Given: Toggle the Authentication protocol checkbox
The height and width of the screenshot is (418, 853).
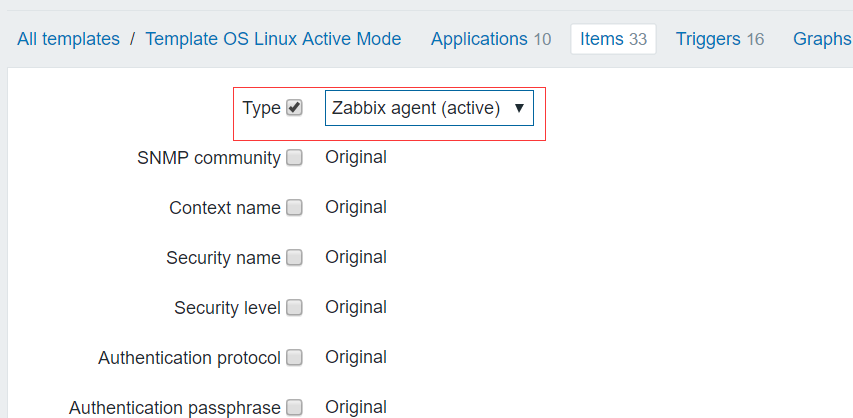Looking at the screenshot, I should pos(294,357).
